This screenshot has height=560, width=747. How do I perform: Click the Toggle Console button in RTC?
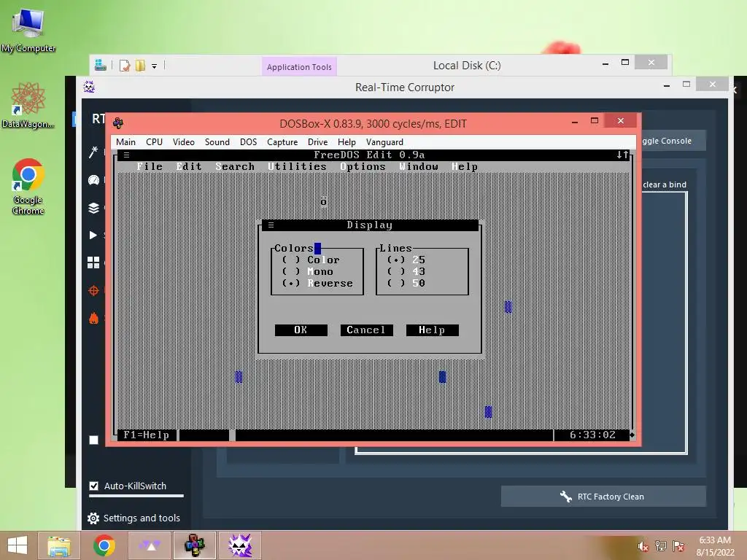673,141
